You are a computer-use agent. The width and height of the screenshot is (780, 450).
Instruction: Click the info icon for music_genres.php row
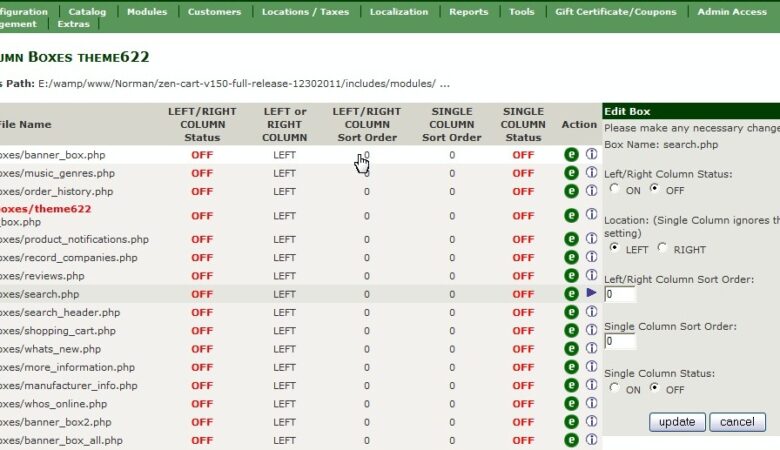click(591, 173)
